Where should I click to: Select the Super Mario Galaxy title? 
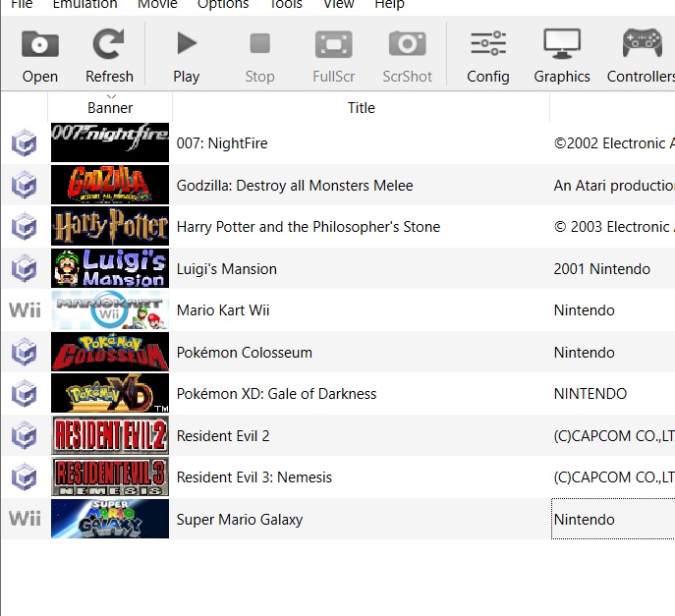[240, 519]
